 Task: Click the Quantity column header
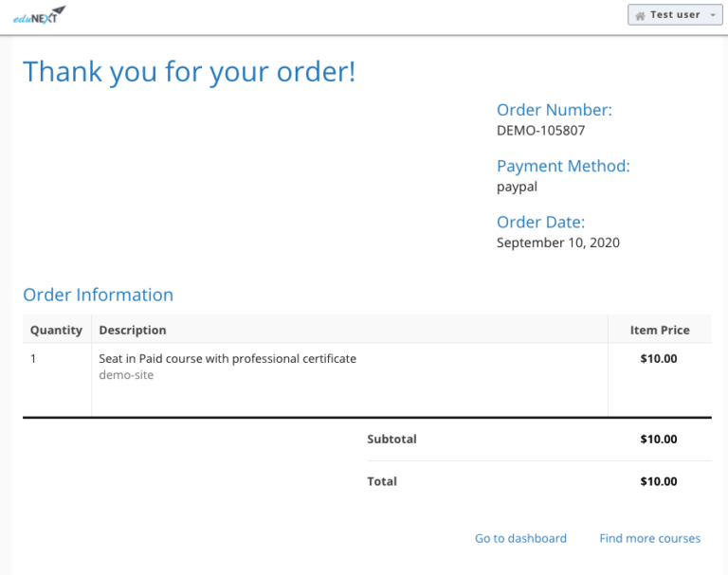coord(56,330)
